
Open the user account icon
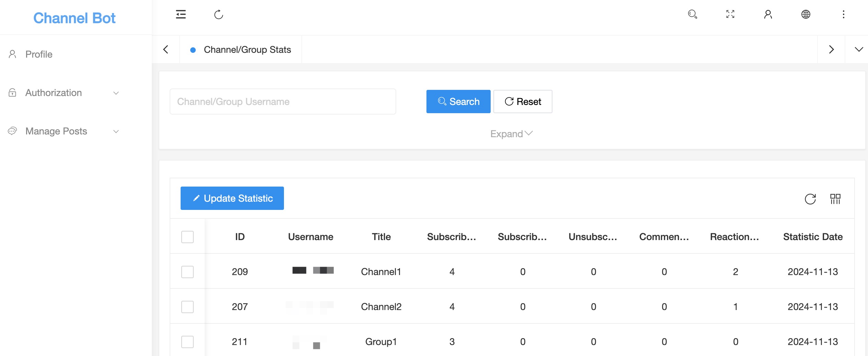pos(768,14)
